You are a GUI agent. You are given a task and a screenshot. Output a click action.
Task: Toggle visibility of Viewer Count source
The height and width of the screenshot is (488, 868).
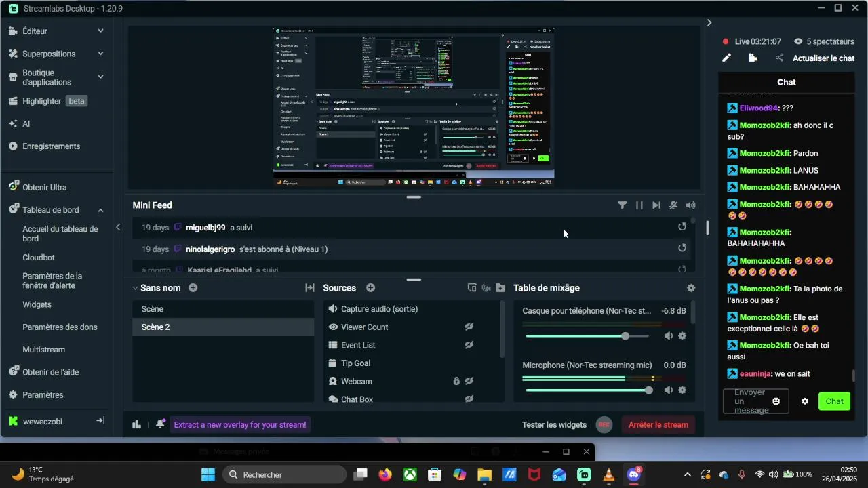click(x=469, y=327)
